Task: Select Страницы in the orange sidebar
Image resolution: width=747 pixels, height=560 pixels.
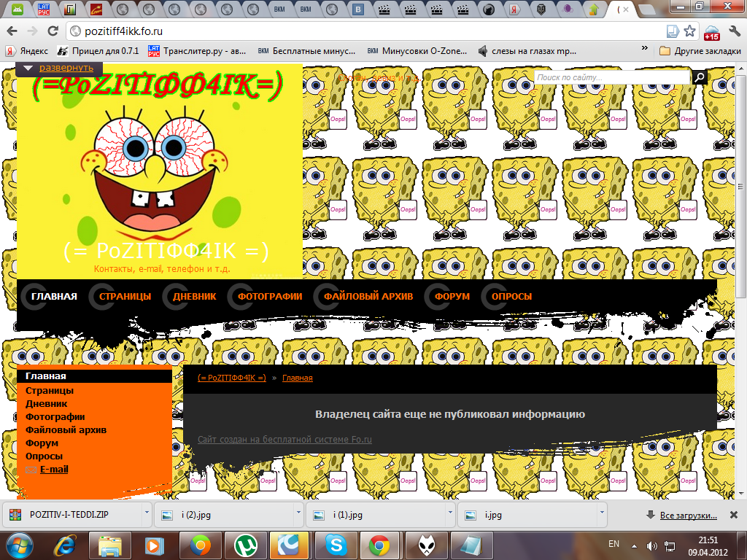Action: tap(50, 391)
